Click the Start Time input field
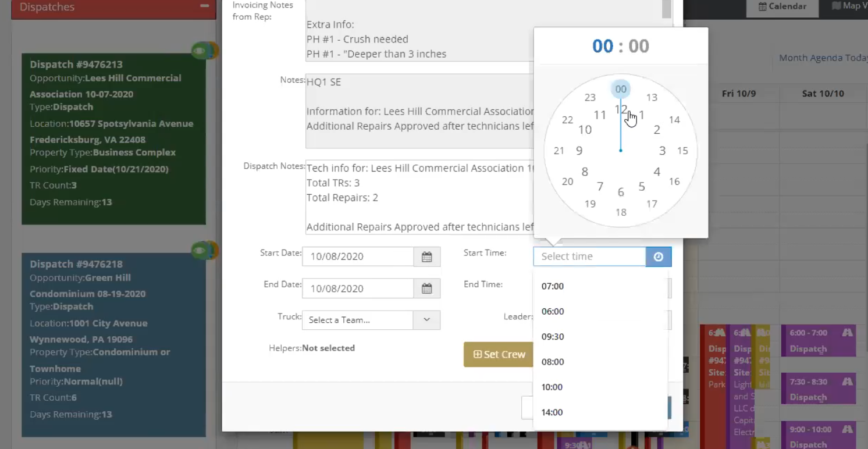 tap(589, 256)
